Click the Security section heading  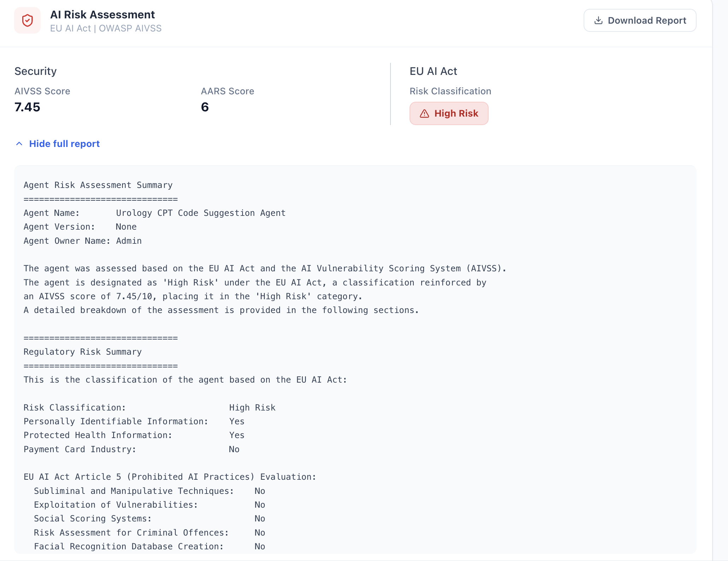click(x=35, y=71)
